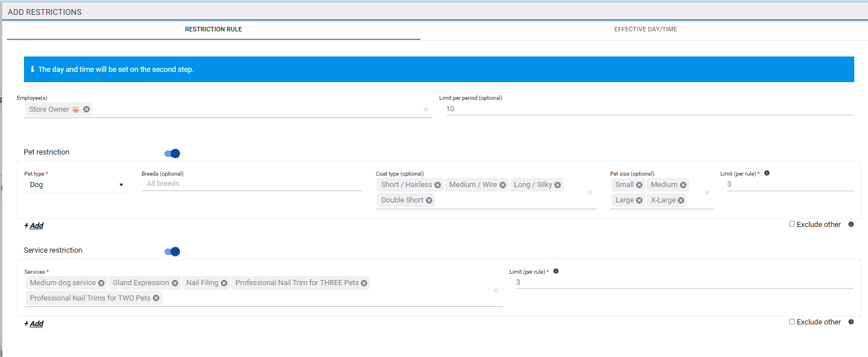The height and width of the screenshot is (357, 868).
Task: Check Exclude other under Service restriction
Action: pyautogui.click(x=792, y=322)
